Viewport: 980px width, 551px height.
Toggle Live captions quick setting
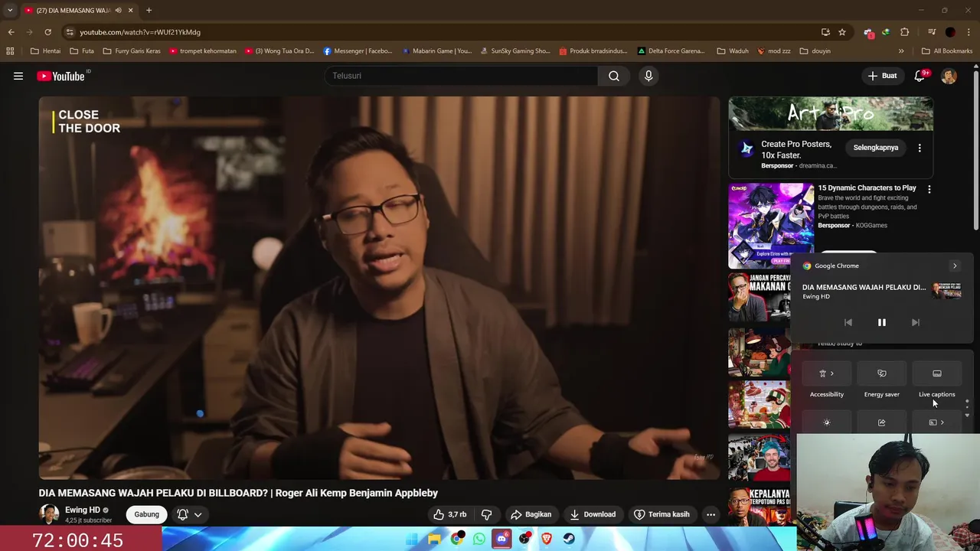click(x=936, y=373)
